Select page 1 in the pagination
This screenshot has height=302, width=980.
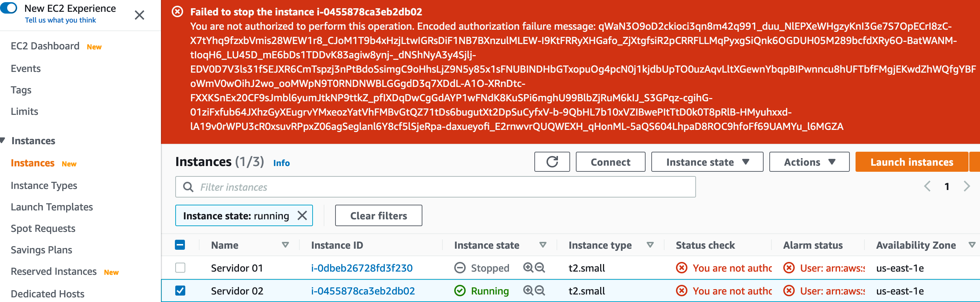(947, 187)
